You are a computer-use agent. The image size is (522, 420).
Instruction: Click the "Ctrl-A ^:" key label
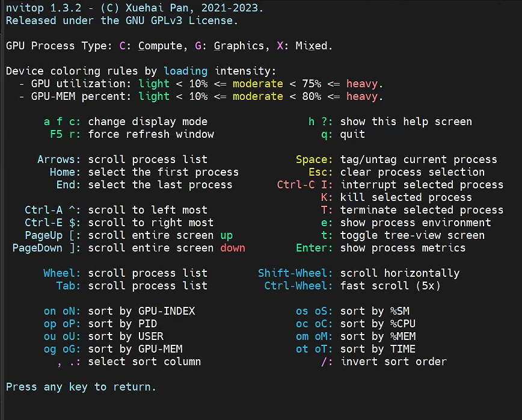point(53,210)
